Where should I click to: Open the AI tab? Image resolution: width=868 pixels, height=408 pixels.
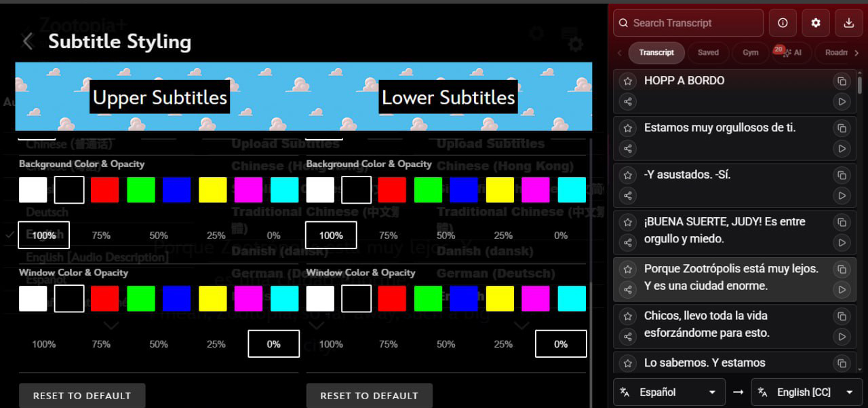791,52
